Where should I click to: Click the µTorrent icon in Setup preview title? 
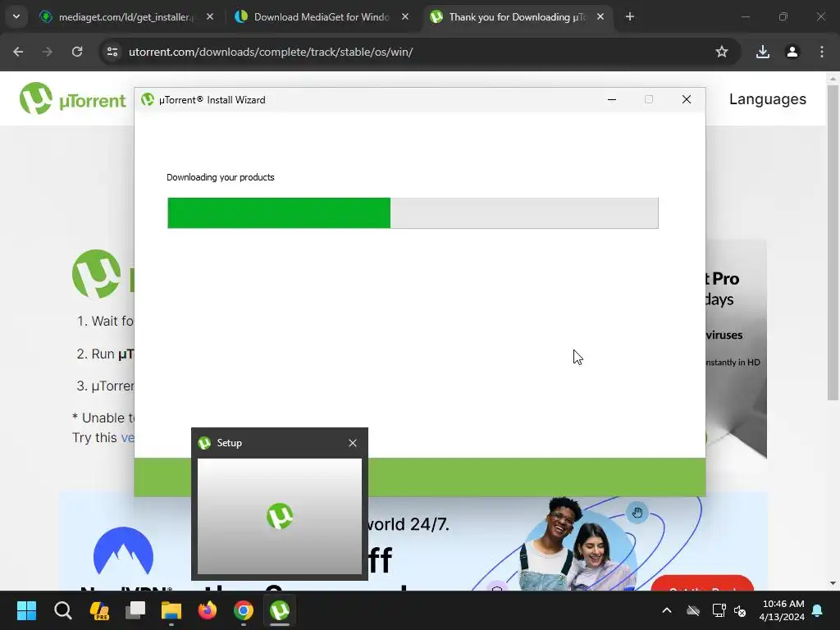[x=204, y=443]
